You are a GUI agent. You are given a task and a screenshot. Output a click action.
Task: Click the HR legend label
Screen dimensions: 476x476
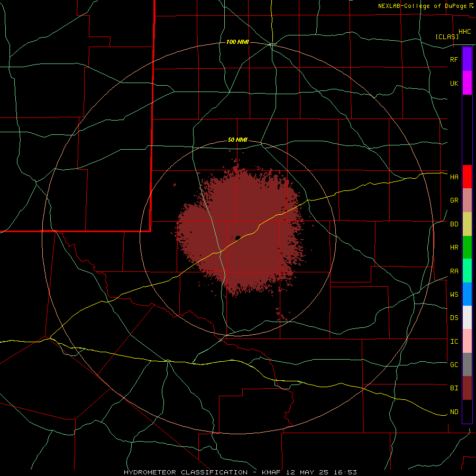click(x=454, y=248)
